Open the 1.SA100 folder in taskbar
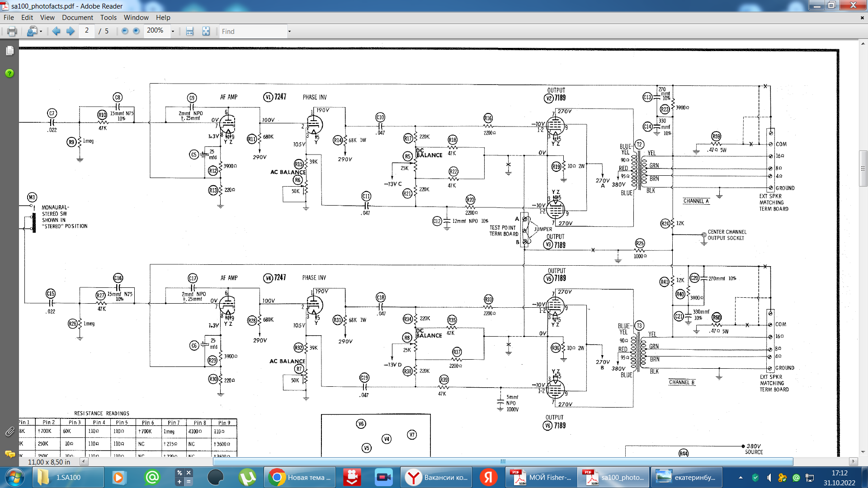868x488 pixels. tap(68, 477)
